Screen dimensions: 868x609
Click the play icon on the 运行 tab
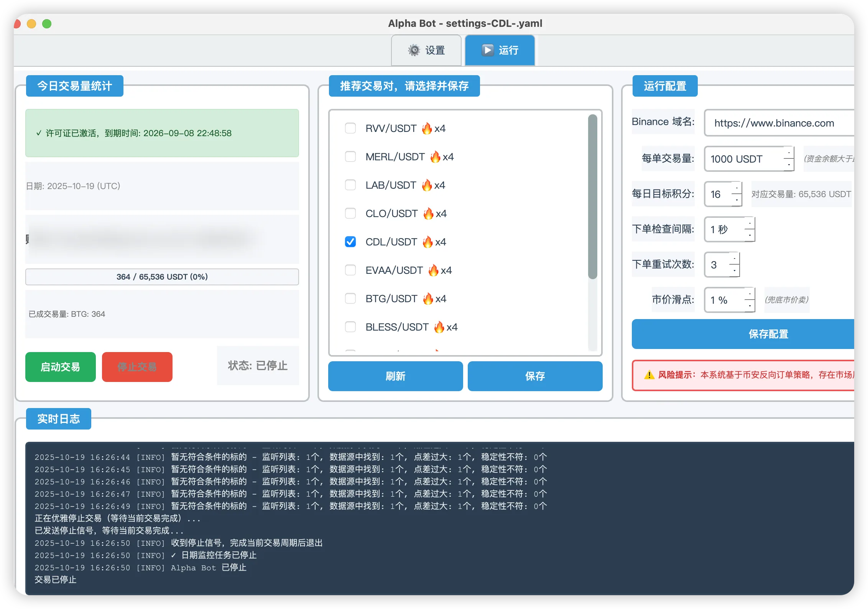click(x=487, y=50)
